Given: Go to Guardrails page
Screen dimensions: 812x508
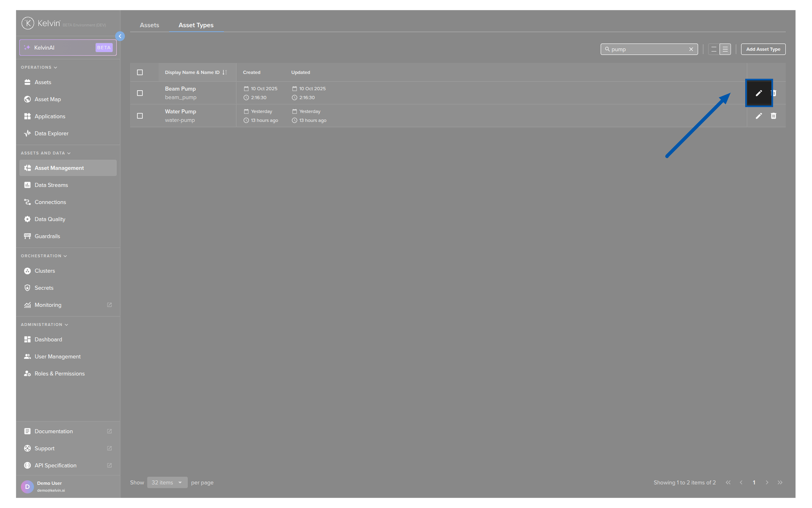Looking at the screenshot, I should 47,236.
